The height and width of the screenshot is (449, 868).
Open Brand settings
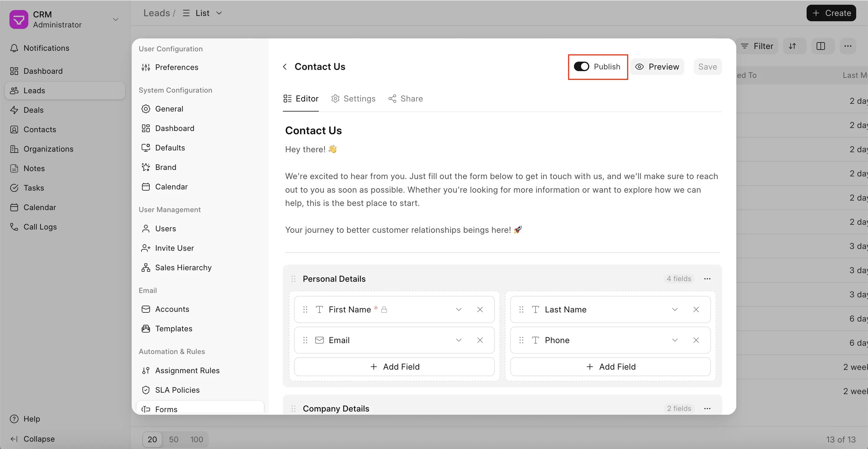pyautogui.click(x=200, y=167)
